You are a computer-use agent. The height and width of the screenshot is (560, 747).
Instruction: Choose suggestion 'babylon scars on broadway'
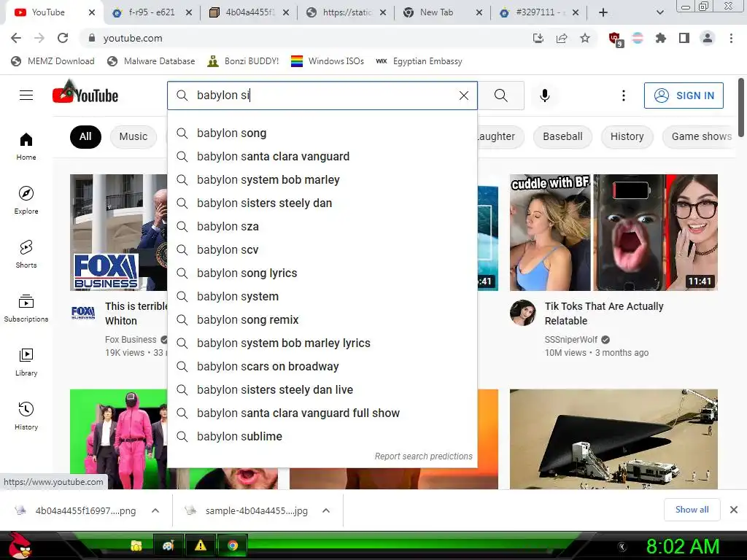pyautogui.click(x=322, y=367)
